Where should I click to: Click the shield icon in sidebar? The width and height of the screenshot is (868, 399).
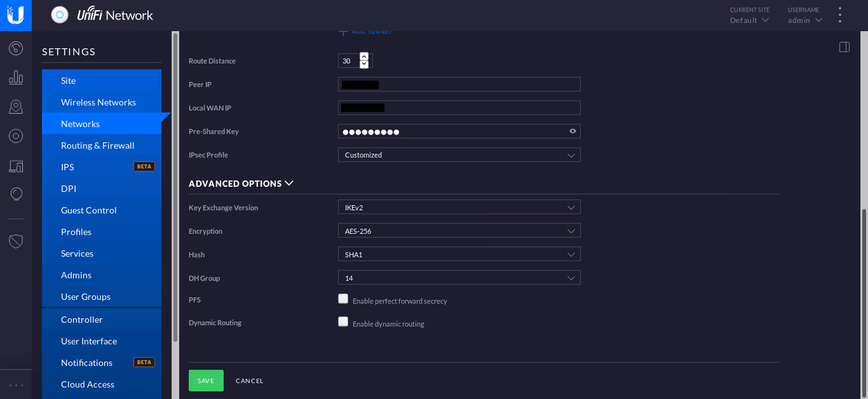point(16,241)
